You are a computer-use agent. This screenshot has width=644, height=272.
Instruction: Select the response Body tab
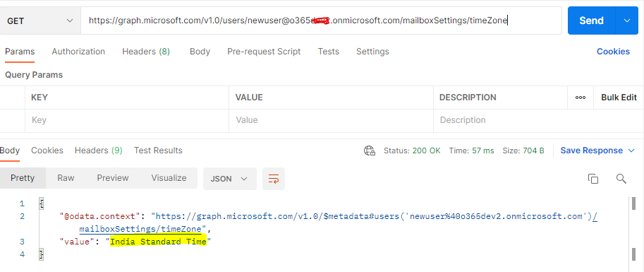[x=10, y=150]
